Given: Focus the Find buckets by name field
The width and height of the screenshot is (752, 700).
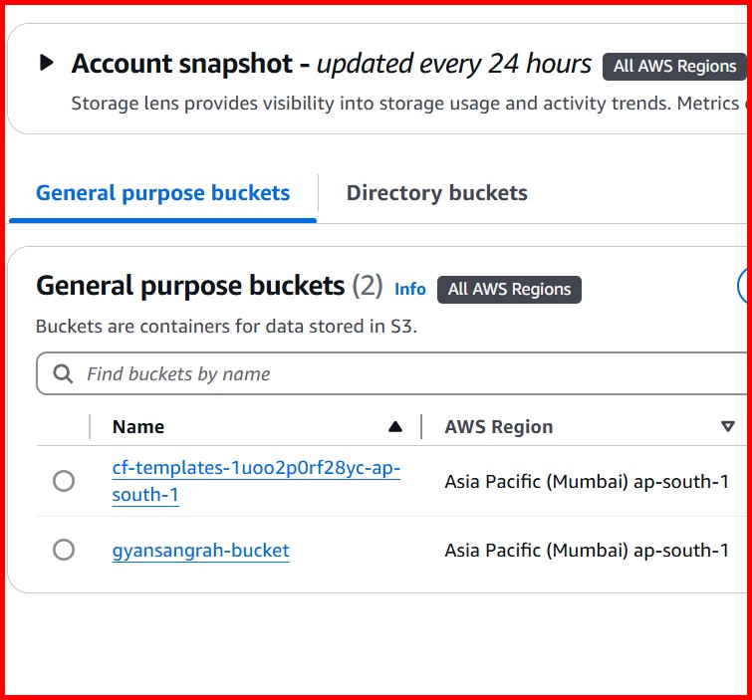Looking at the screenshot, I should click(x=393, y=373).
